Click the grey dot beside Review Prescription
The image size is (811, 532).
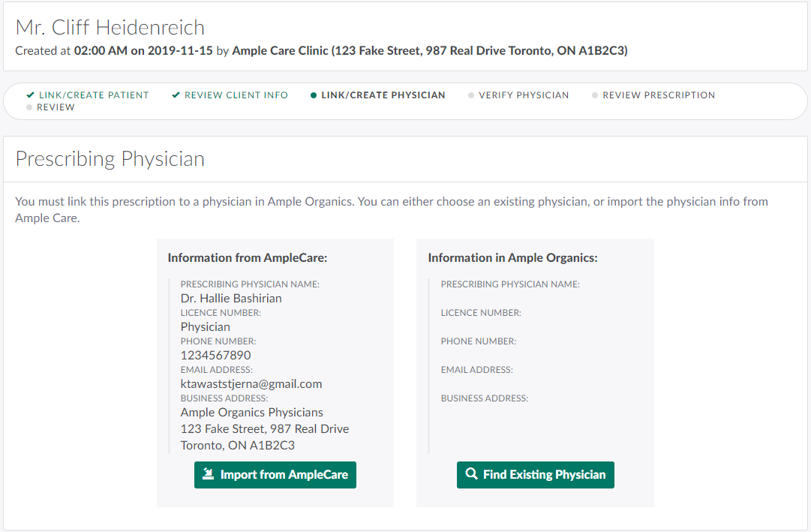point(595,95)
